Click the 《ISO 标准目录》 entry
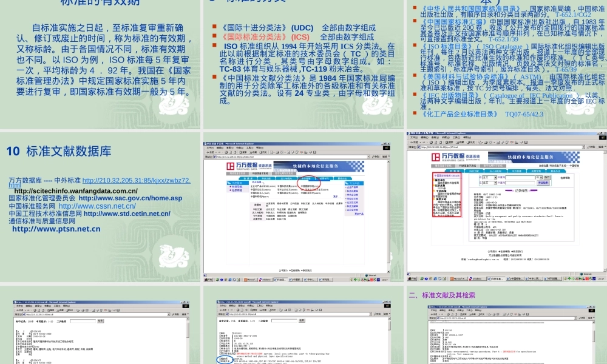607x364 pixels. click(x=512, y=58)
